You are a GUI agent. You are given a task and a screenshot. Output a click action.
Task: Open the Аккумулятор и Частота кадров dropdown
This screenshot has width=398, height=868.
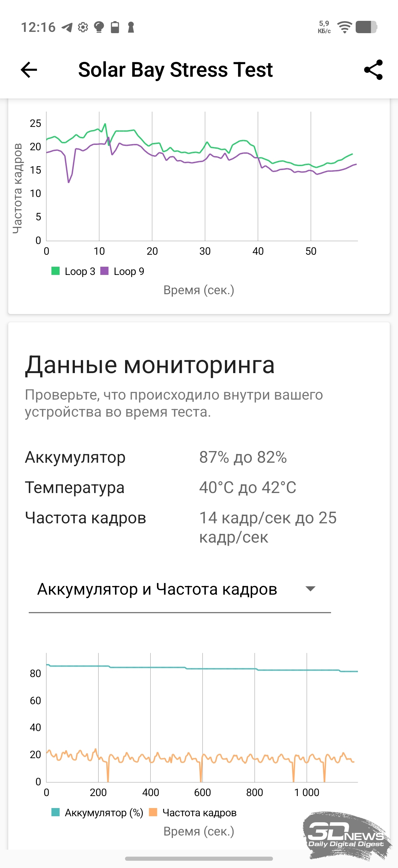pyautogui.click(x=157, y=589)
